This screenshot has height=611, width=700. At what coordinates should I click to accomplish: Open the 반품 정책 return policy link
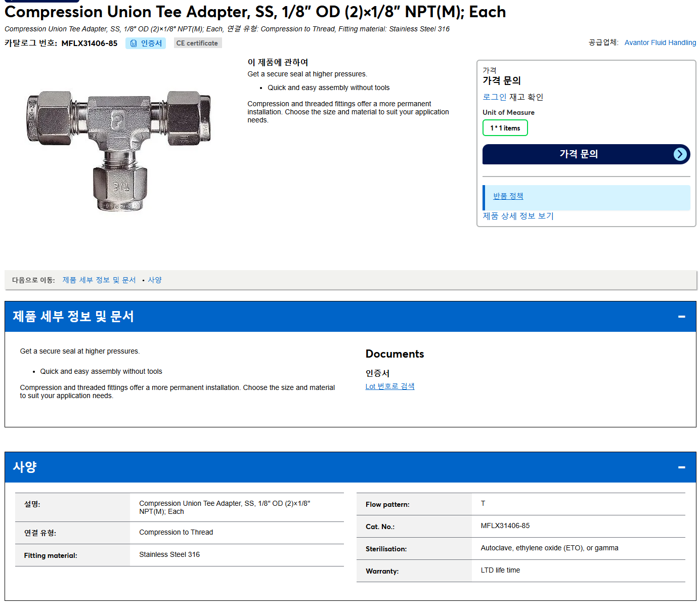click(x=508, y=196)
